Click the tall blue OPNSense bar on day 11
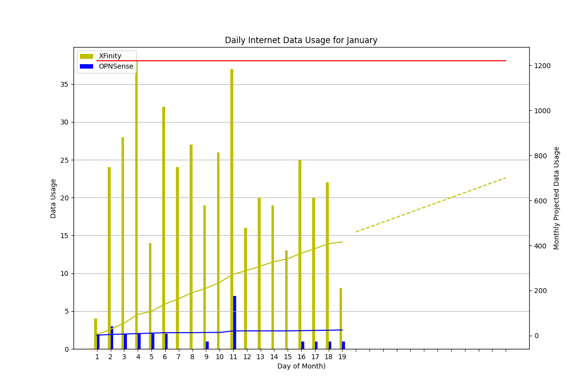588x392 pixels. click(x=235, y=322)
